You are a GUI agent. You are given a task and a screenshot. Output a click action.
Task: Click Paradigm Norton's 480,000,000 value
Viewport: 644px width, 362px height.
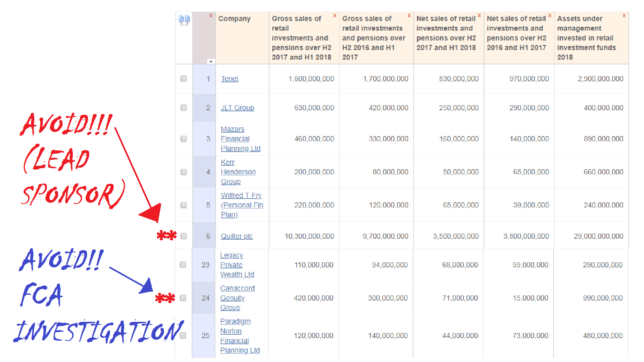603,336
